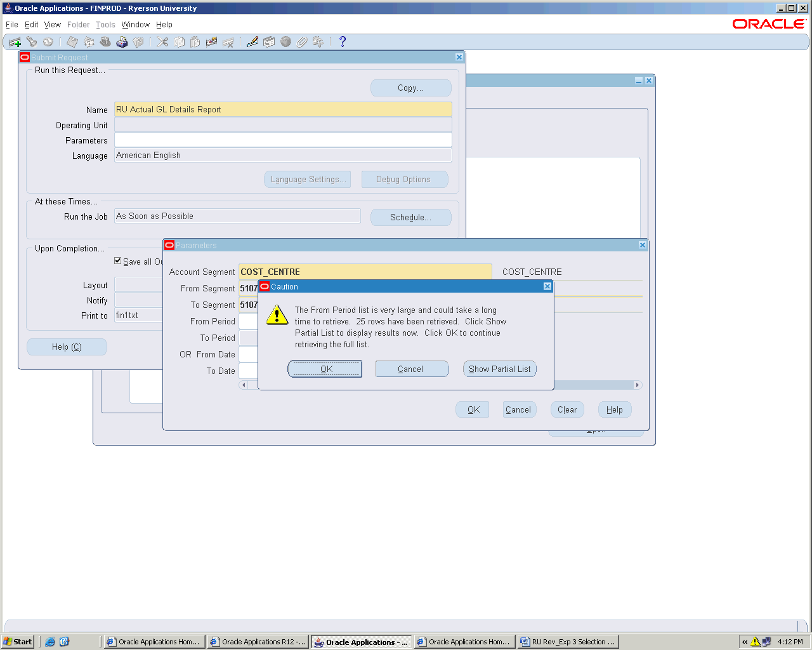812x650 pixels.
Task: Open the Tools menu
Action: pyautogui.click(x=105, y=25)
